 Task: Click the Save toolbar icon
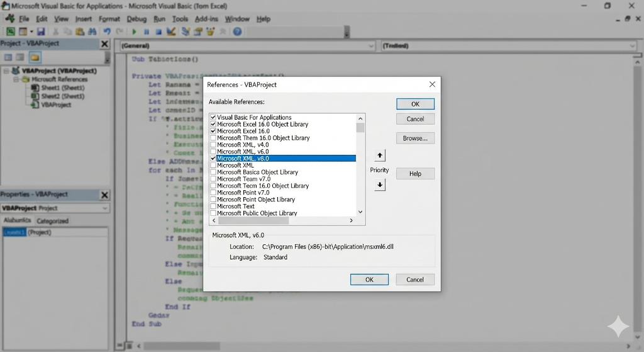[41, 31]
